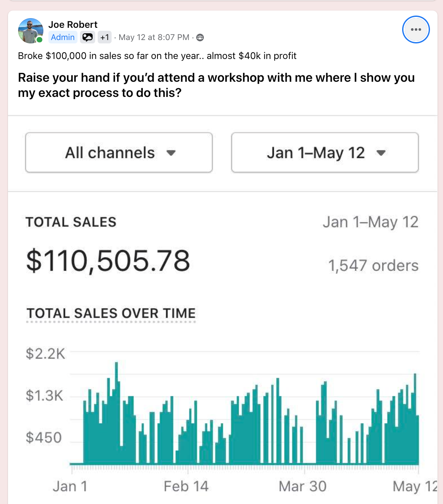Click the +1 additional badges indicator
Image resolution: width=443 pixels, height=504 pixels.
(x=104, y=38)
